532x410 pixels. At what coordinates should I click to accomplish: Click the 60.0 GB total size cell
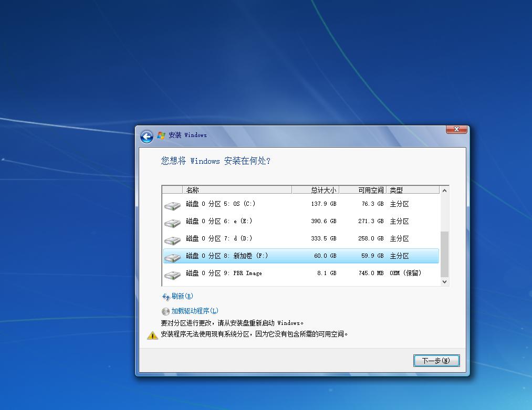tap(325, 256)
